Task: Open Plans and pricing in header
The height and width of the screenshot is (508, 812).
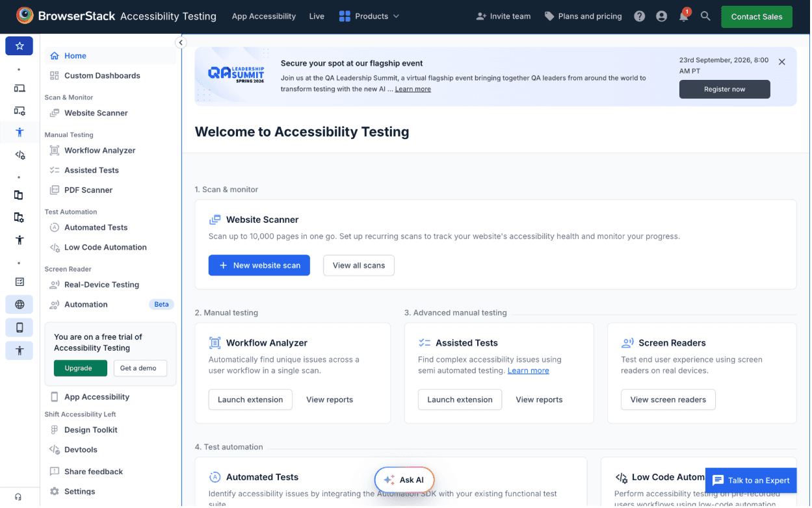Action: [x=584, y=16]
